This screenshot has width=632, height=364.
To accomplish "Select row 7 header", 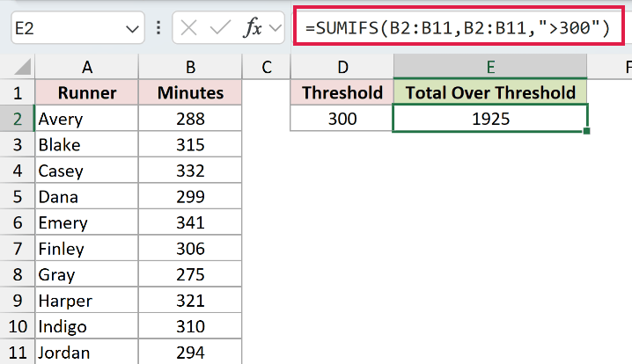I will coord(18,249).
